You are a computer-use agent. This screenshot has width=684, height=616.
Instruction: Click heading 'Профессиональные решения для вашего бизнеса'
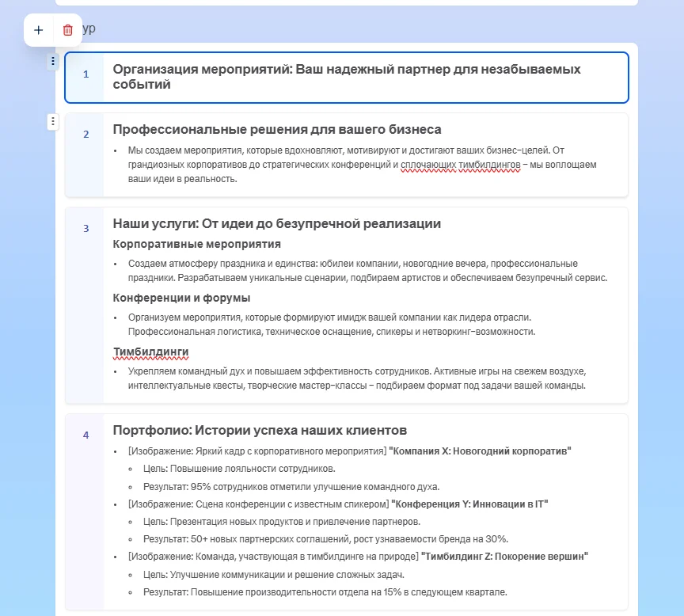point(277,130)
